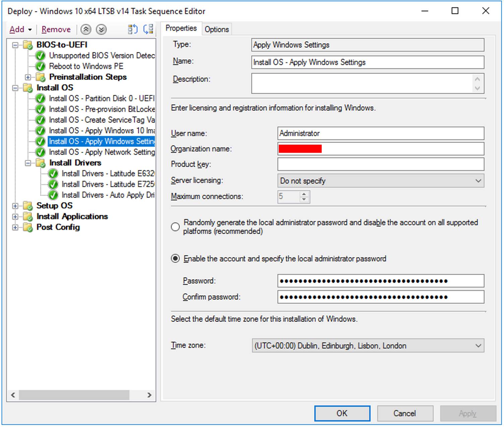Click the Post Config folder icon
The image size is (504, 427).
27,227
